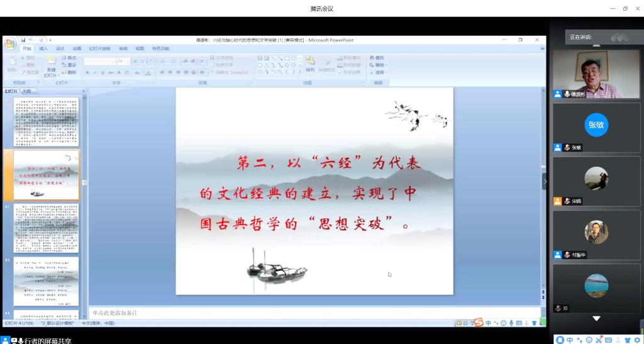Expand the Select (选择) dropdown

click(x=380, y=72)
